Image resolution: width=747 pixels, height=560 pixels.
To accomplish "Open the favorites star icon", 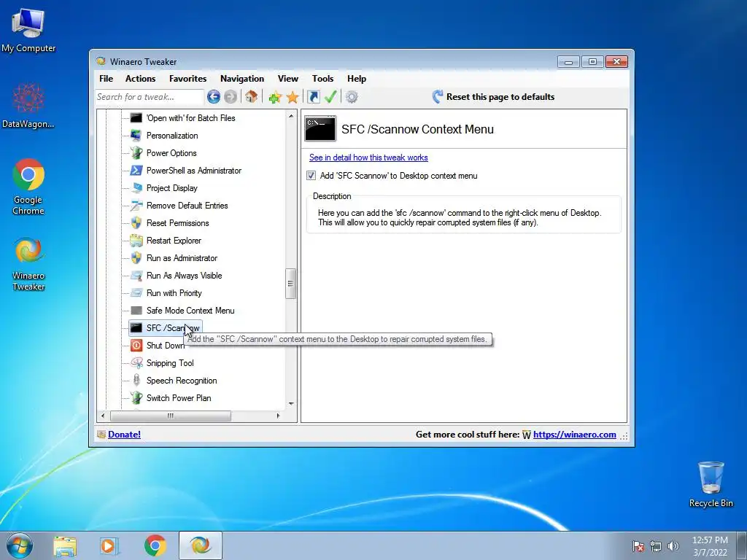I will [293, 97].
